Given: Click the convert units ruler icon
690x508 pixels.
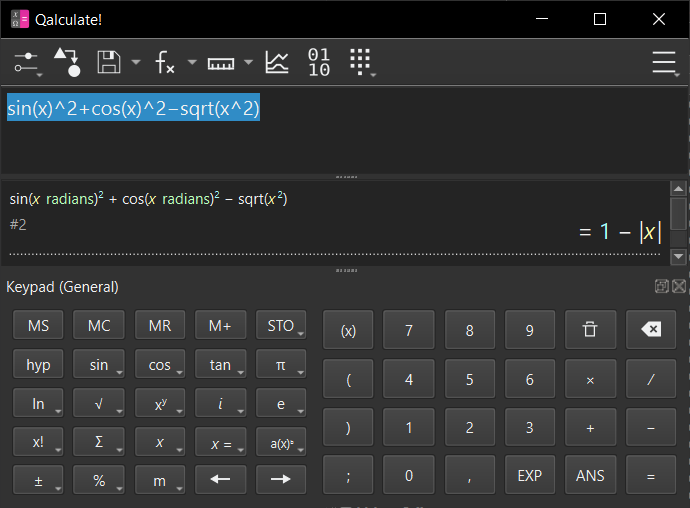Looking at the screenshot, I should (x=220, y=63).
